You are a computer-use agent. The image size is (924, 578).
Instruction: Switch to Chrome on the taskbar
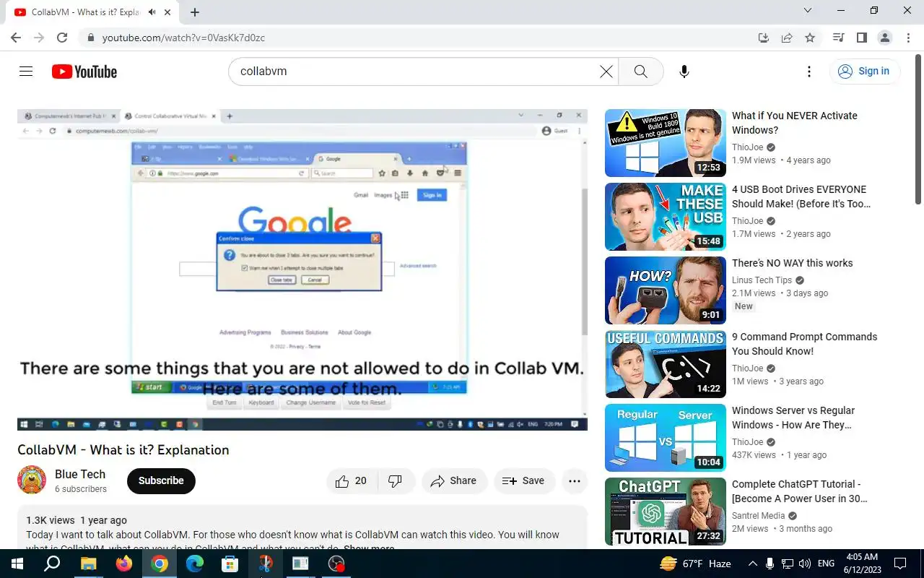tap(160, 564)
